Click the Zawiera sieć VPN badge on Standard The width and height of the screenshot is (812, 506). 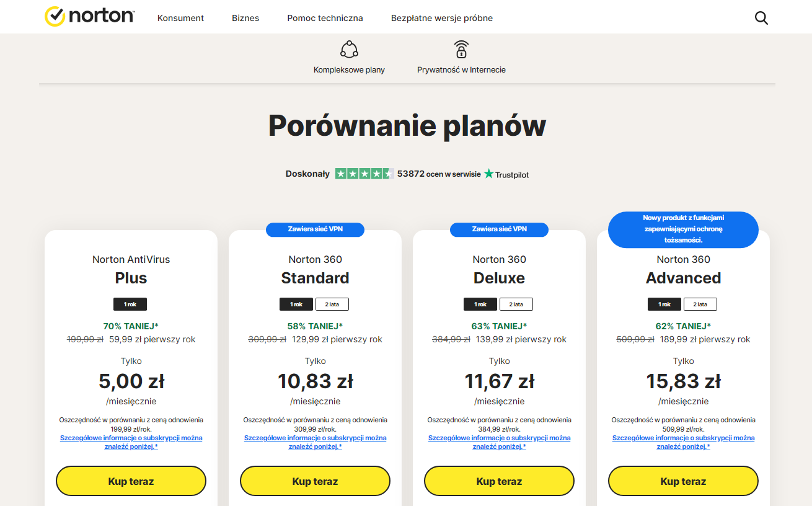point(315,229)
